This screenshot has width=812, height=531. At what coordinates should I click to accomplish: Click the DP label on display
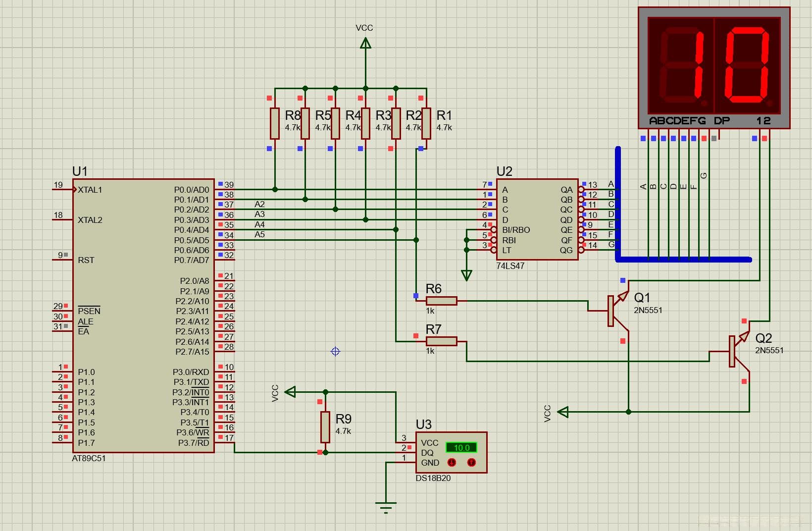coord(722,121)
